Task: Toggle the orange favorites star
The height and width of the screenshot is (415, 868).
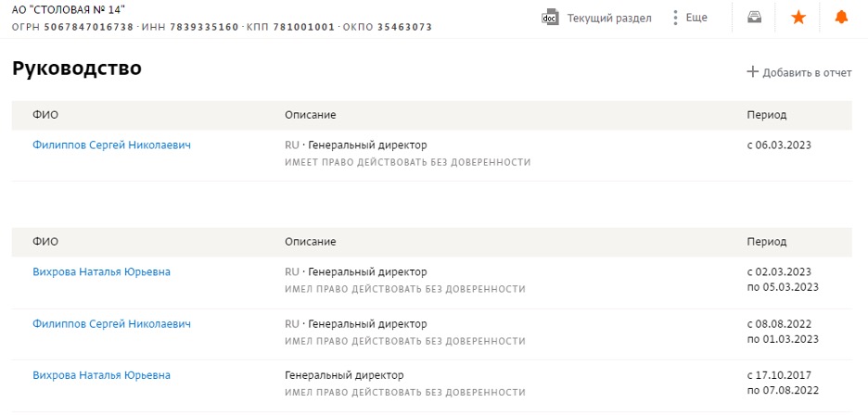Action: (x=798, y=18)
